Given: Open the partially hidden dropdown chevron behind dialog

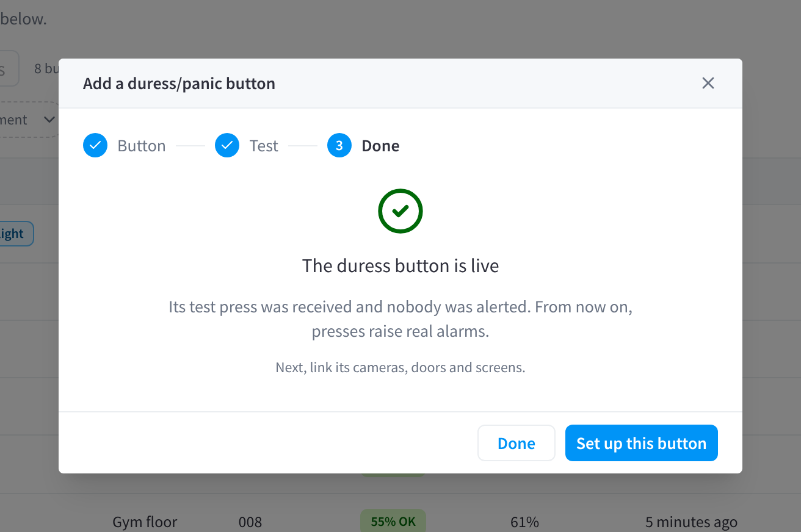Looking at the screenshot, I should 49,120.
